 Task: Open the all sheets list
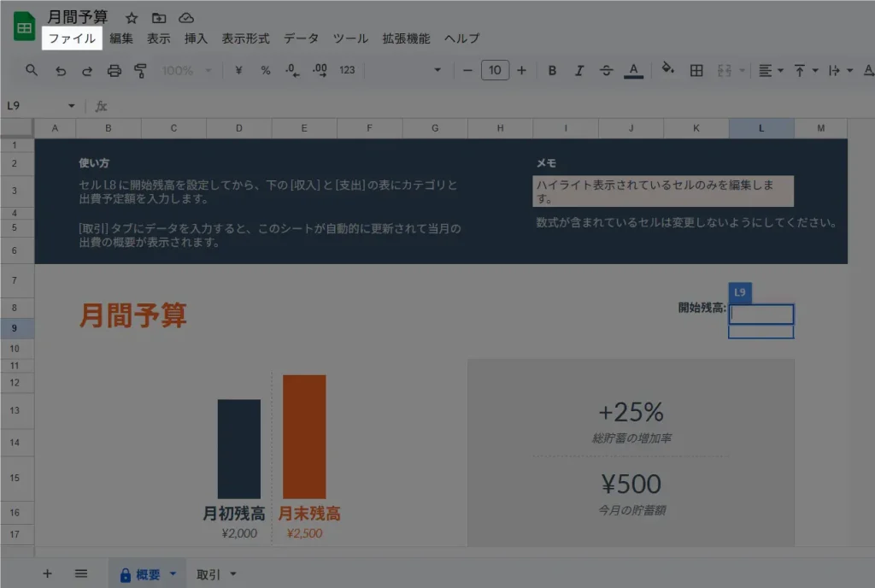click(81, 573)
